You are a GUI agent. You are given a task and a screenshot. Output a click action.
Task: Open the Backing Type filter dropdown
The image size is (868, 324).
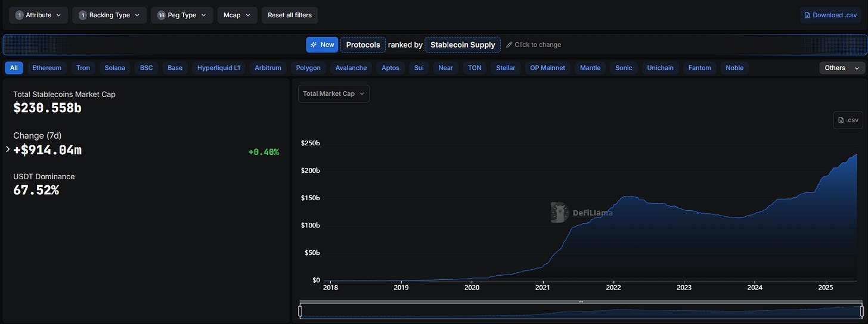click(110, 15)
